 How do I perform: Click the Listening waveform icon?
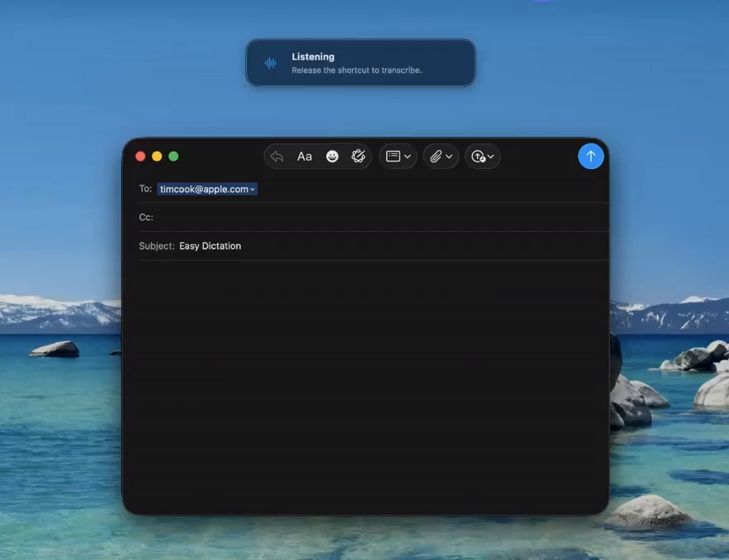click(x=271, y=63)
